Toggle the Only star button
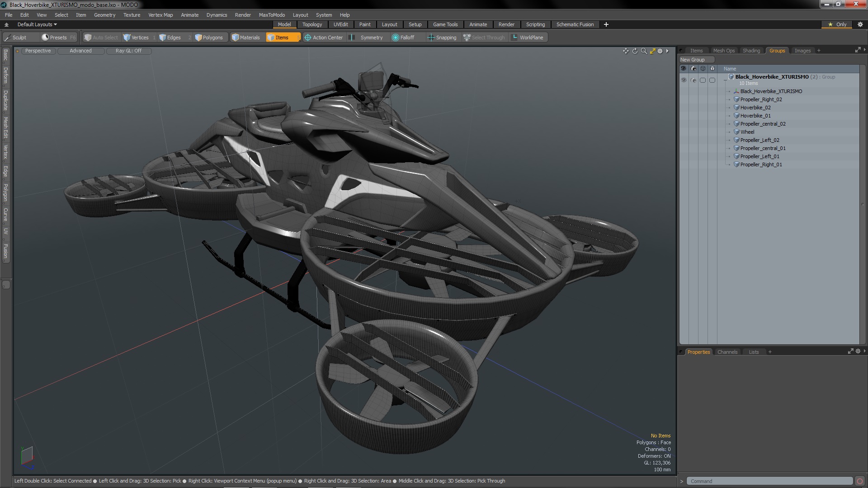868x488 pixels. (837, 24)
